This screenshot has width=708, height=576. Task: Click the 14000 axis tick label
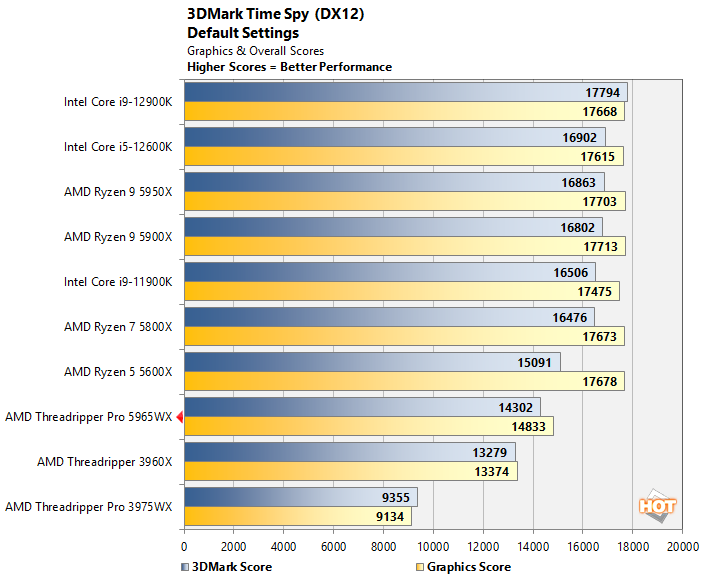(533, 547)
